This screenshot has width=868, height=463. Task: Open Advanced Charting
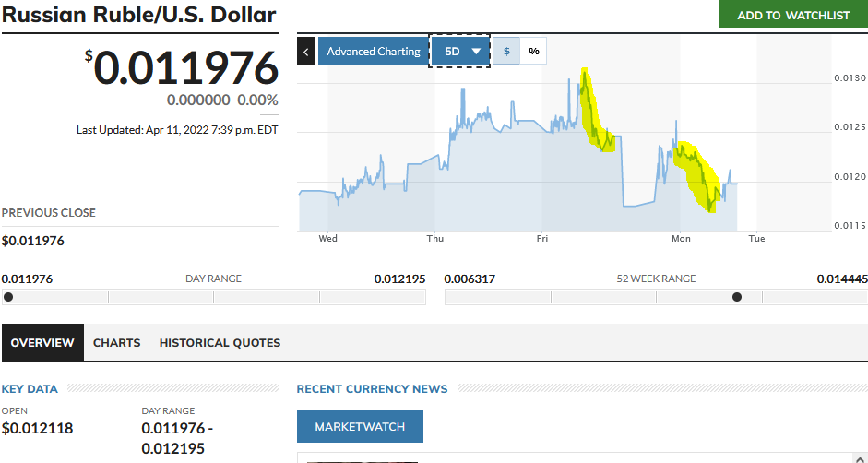373,51
